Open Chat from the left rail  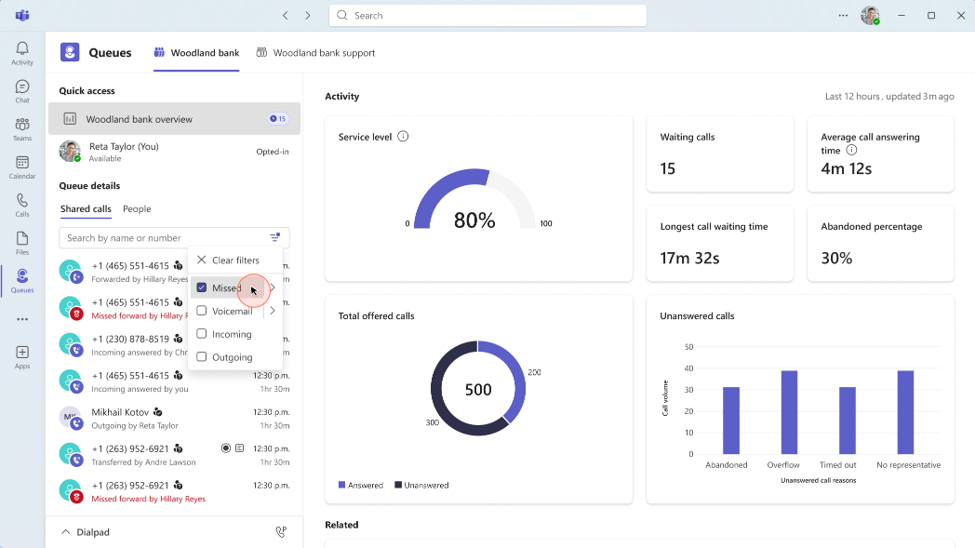coord(22,91)
